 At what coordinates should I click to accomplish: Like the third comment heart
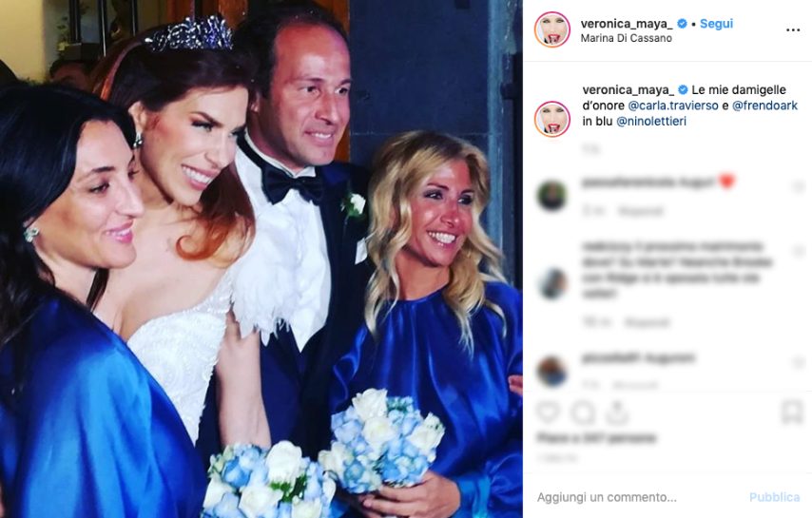(798, 363)
